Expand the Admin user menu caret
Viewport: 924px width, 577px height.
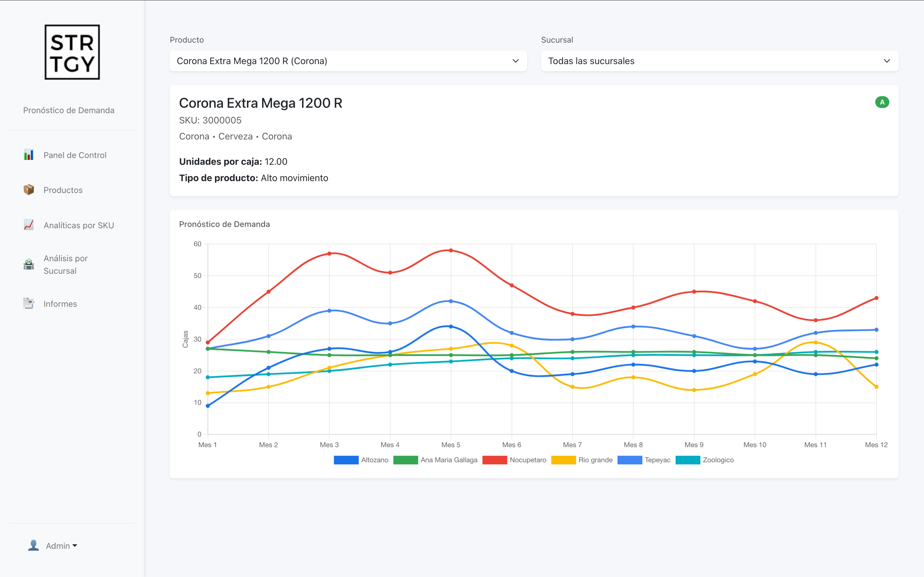click(x=75, y=546)
